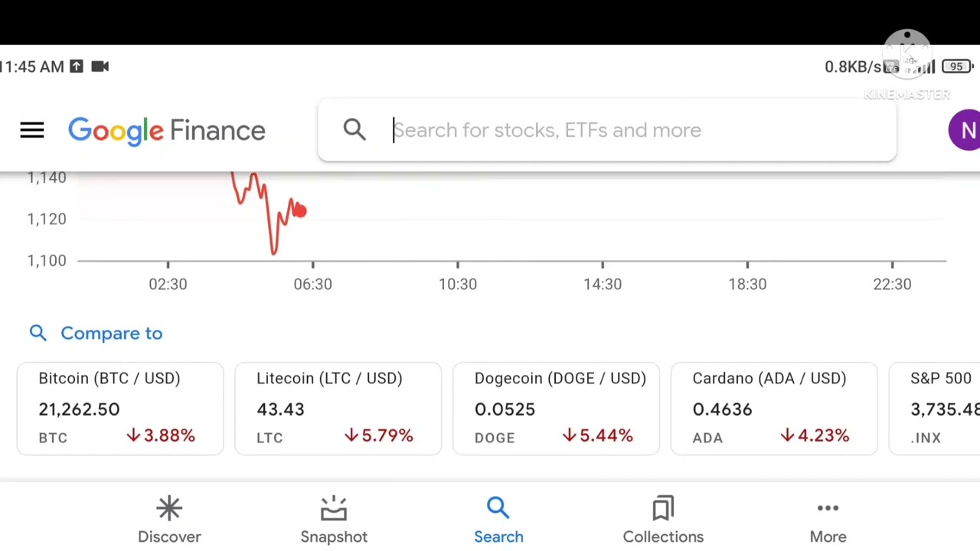980x551 pixels.
Task: Click the 14:30 time axis label
Action: [603, 284]
